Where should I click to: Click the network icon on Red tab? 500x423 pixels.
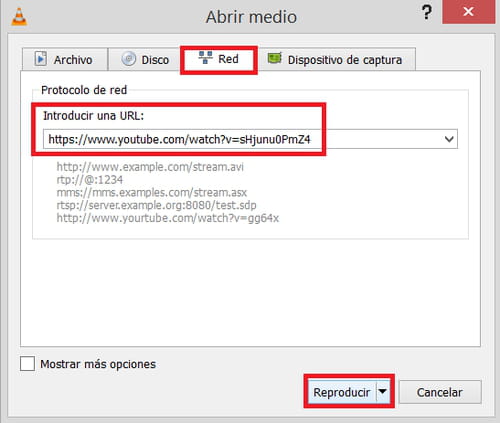click(x=205, y=57)
